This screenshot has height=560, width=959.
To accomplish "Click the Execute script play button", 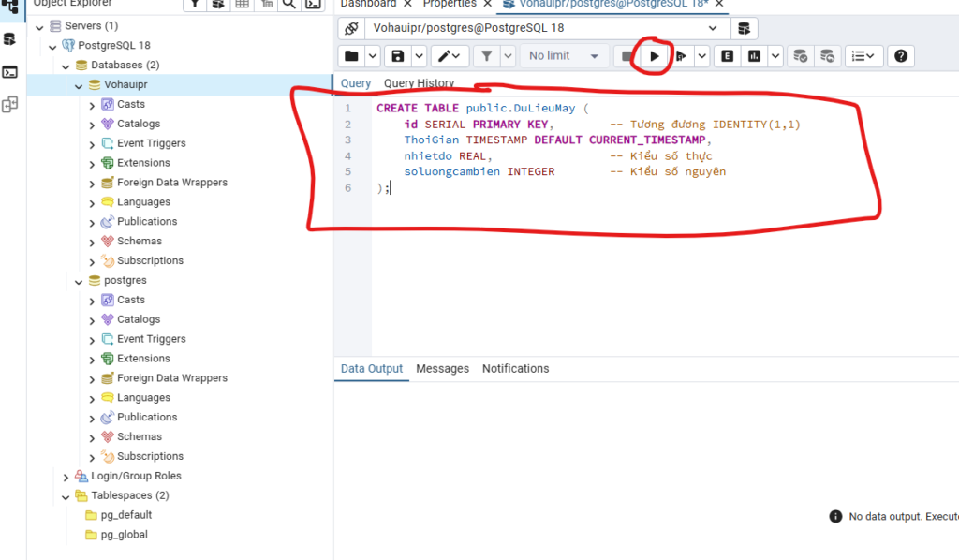I will pos(654,56).
